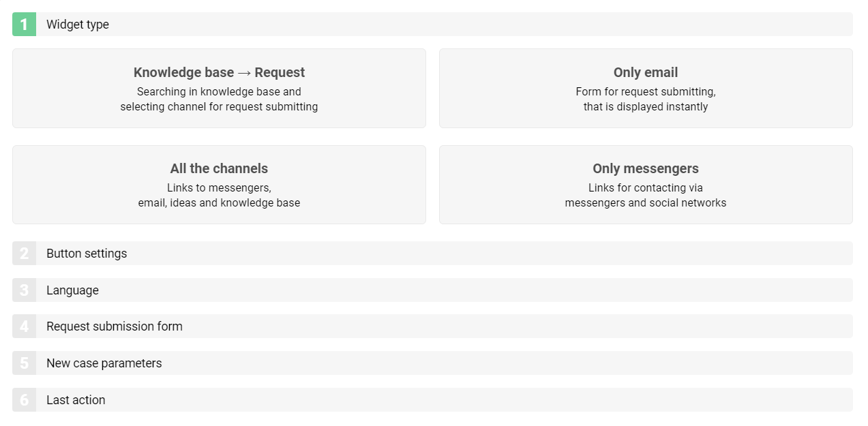The image size is (868, 426).
Task: Select the 'Only messengers' widget type card
Action: pos(645,169)
